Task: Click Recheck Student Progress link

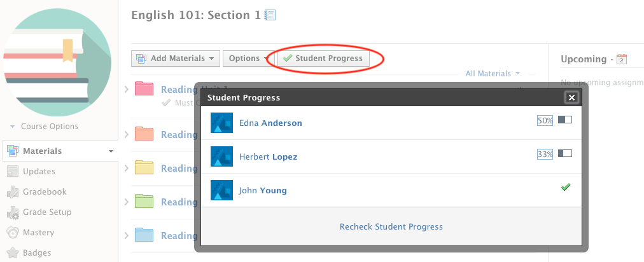Action: pos(391,226)
